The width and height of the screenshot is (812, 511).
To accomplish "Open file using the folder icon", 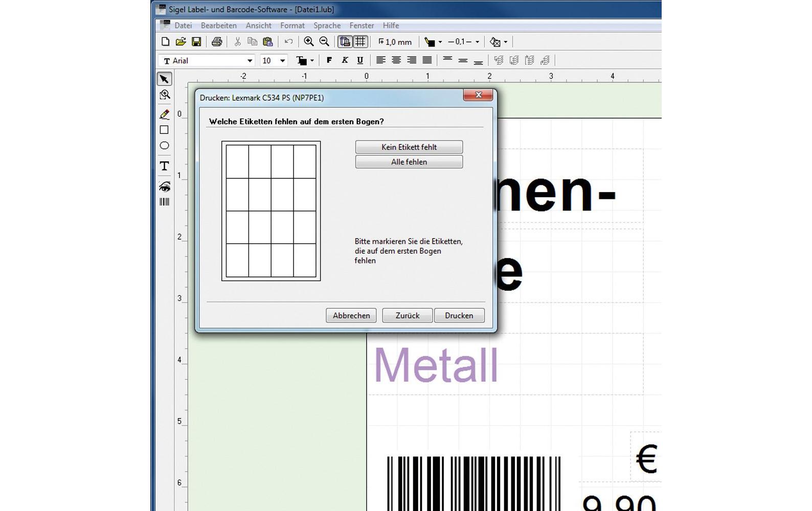I will coord(181,42).
